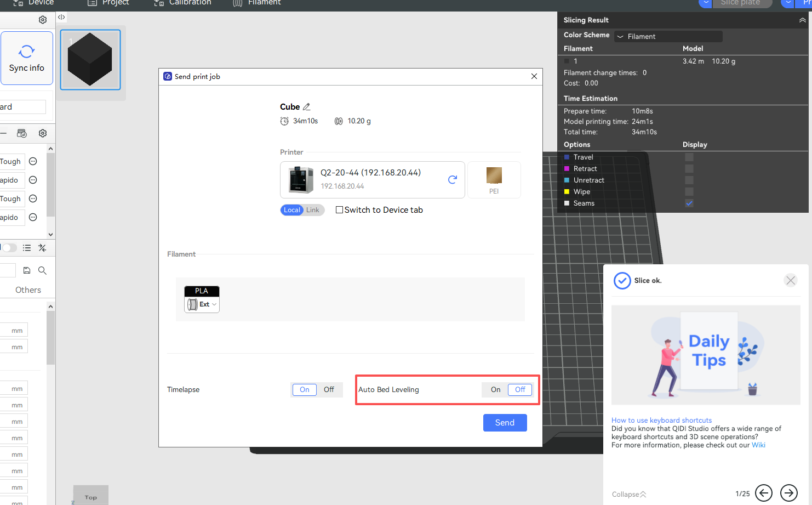812x505 pixels.
Task: Uncheck the Seams display checkbox
Action: coord(689,203)
